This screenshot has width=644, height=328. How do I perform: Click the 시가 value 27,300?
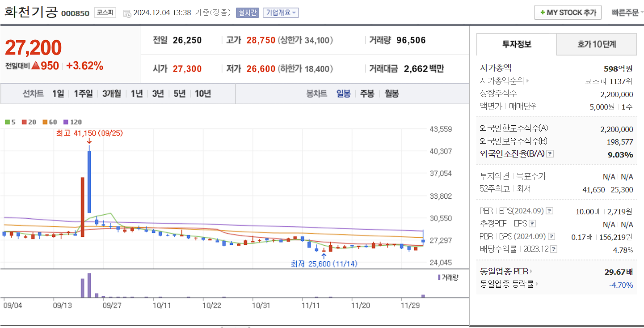[187, 69]
